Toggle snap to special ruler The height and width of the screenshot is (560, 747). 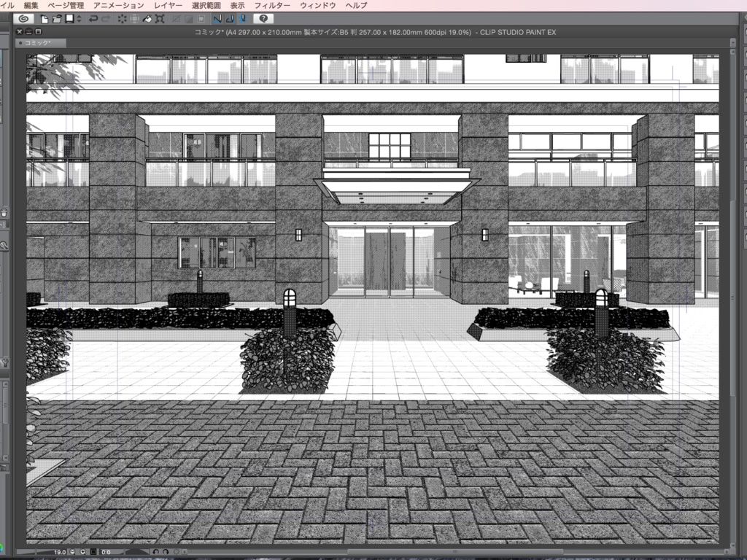point(231,20)
